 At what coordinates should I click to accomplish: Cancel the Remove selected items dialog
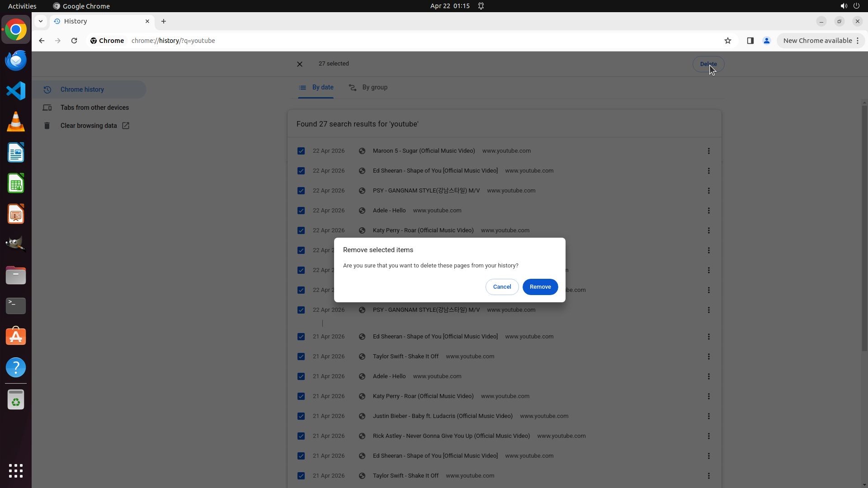[502, 287]
